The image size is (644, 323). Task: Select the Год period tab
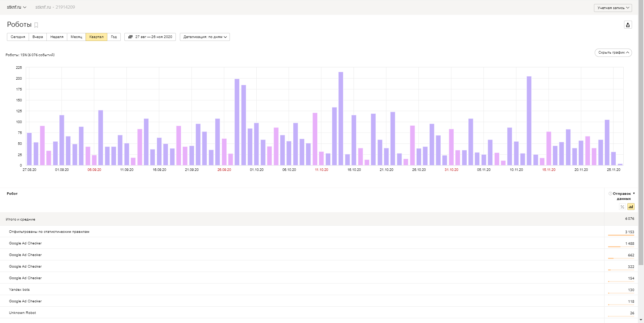coord(114,37)
